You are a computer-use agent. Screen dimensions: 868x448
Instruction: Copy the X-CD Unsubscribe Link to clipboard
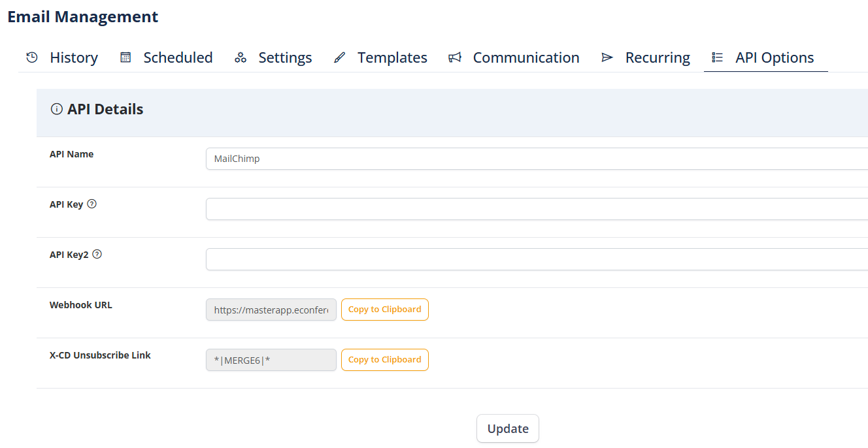384,360
